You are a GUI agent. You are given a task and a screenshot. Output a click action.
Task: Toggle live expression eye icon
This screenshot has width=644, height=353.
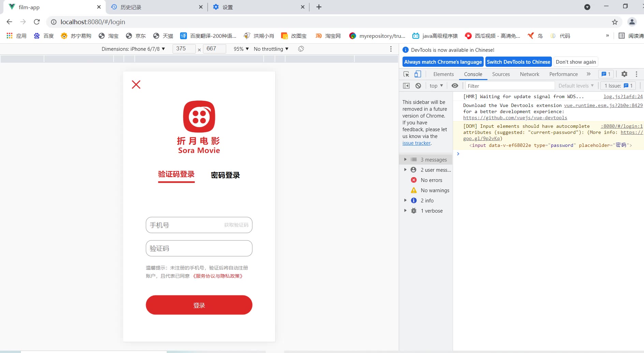455,86
